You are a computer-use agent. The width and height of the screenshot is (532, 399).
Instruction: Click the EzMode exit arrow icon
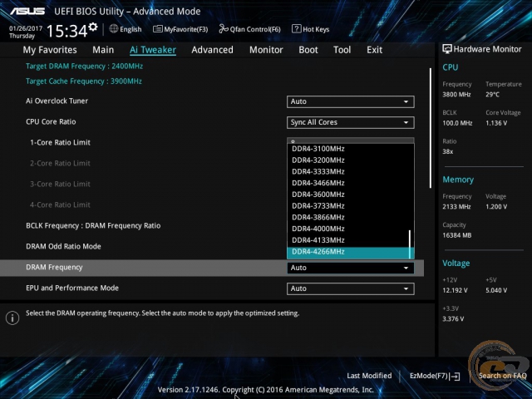pos(455,376)
